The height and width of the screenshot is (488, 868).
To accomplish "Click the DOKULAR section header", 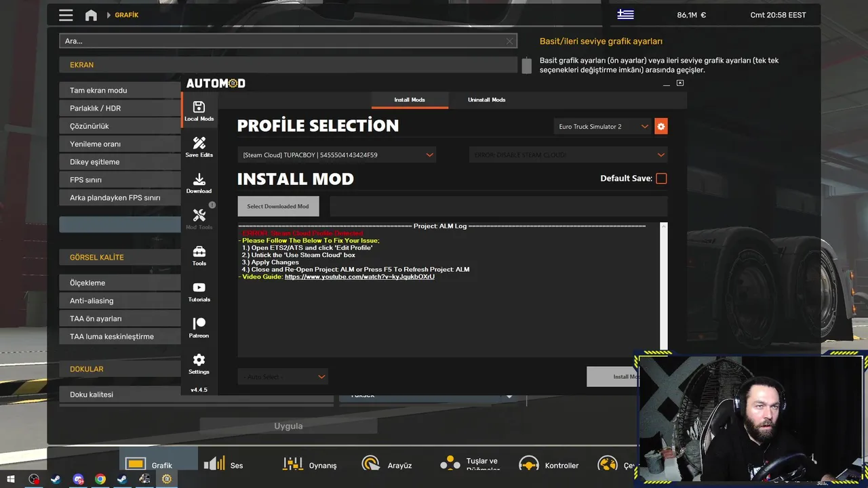I will (121, 369).
